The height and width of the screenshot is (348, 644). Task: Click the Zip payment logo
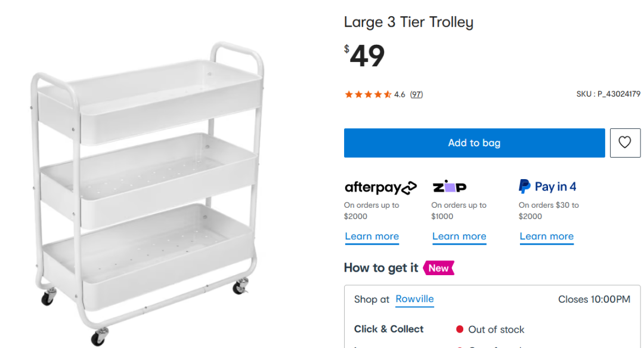pos(449,187)
